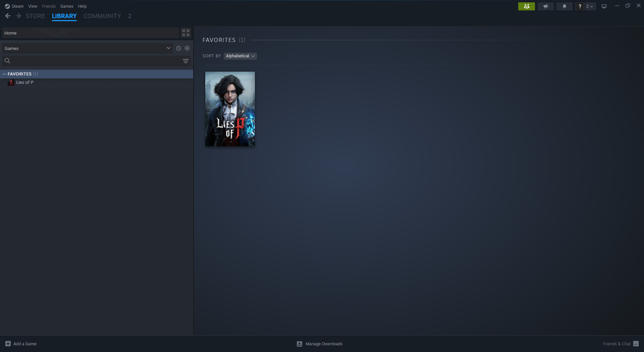Open the Lies of P cover art
This screenshot has height=352, width=644.
(230, 109)
